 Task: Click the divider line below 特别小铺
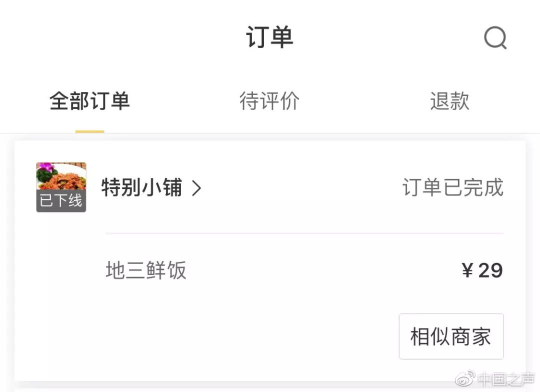point(304,233)
